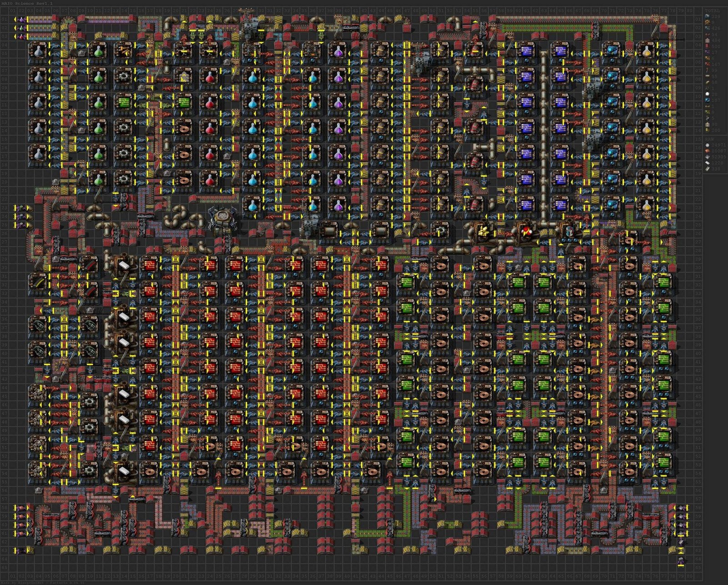Select the value 52305 in the RAW list
This screenshot has width=728, height=585.
click(x=718, y=157)
